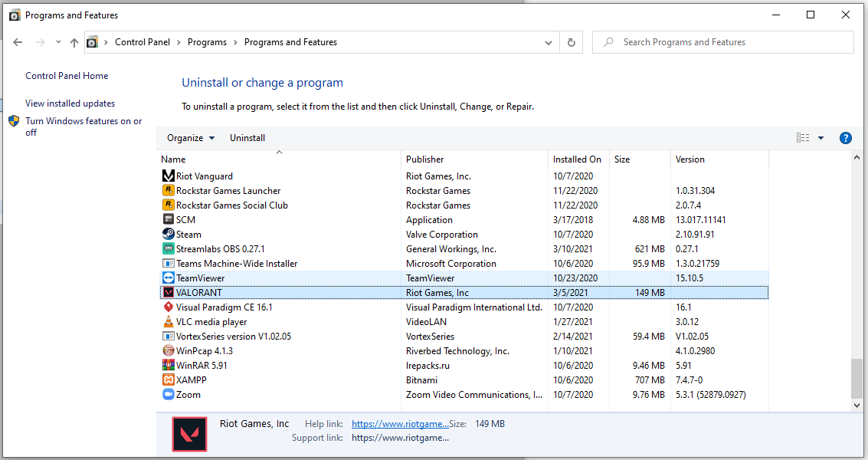Viewport: 868px width, 460px height.
Task: Open recent locations dropdown arrow
Action: (x=58, y=43)
